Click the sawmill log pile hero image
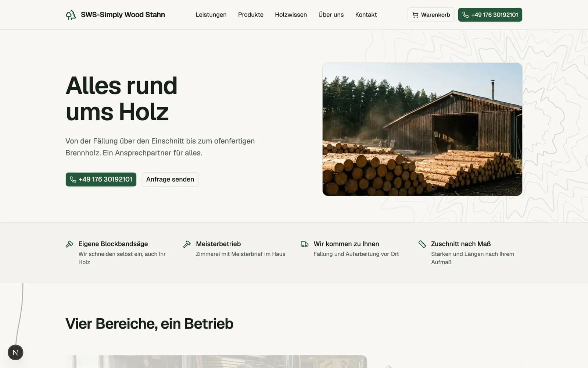 (x=422, y=129)
